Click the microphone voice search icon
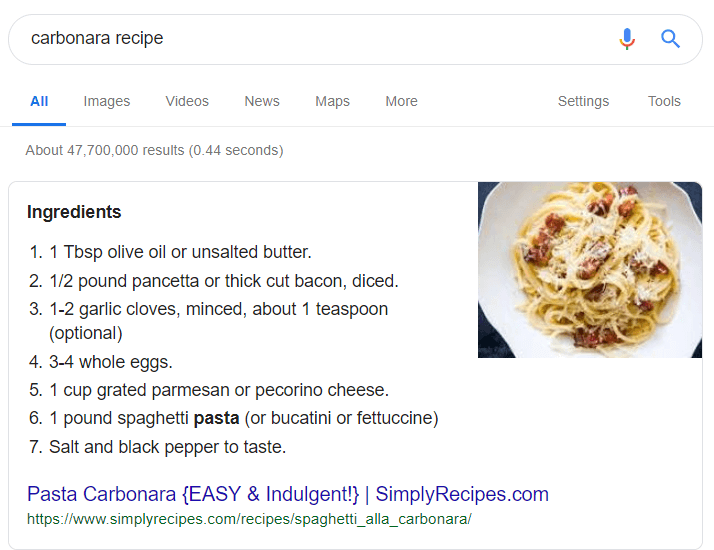The width and height of the screenshot is (714, 550). [627, 39]
